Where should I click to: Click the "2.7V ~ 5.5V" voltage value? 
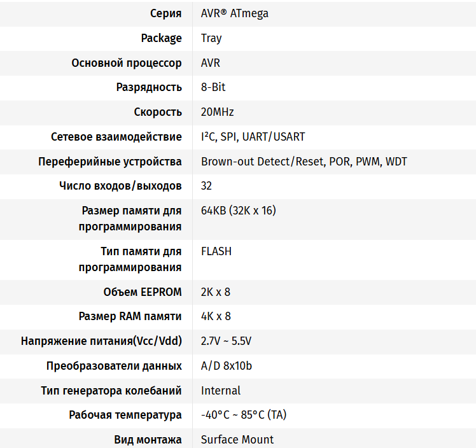[x=226, y=341]
